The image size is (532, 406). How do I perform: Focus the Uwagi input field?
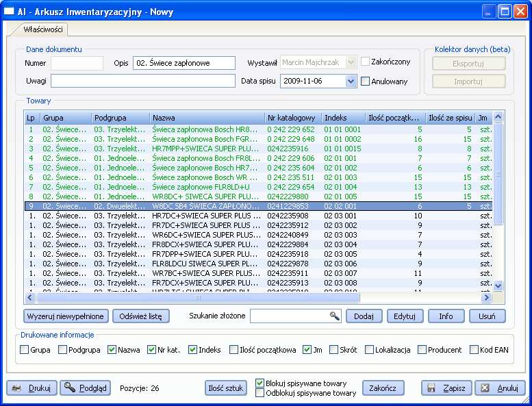tap(143, 81)
